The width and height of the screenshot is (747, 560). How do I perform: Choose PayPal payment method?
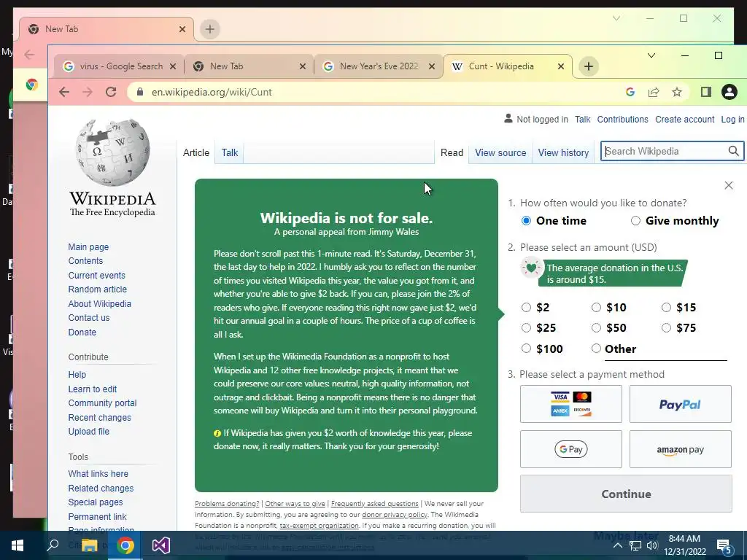coord(681,404)
